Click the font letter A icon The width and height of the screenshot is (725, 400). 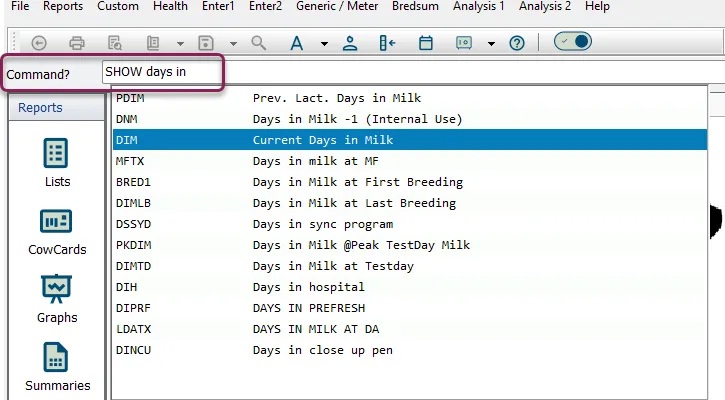pos(296,43)
